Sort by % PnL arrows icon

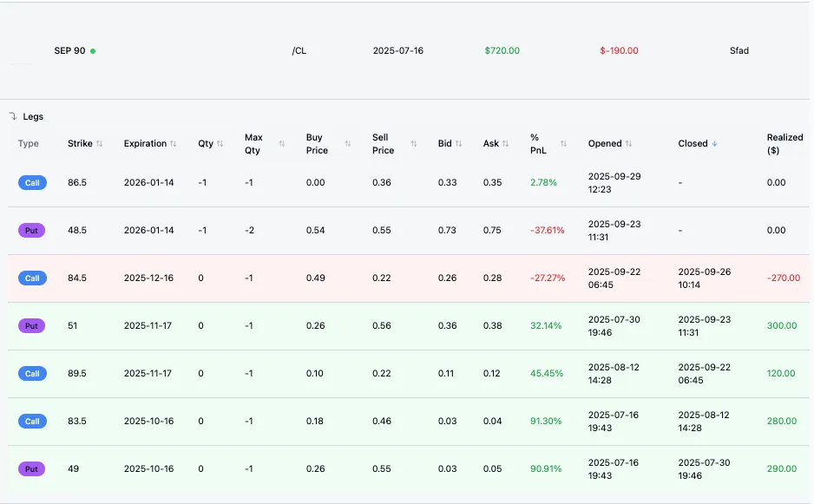pyautogui.click(x=563, y=144)
